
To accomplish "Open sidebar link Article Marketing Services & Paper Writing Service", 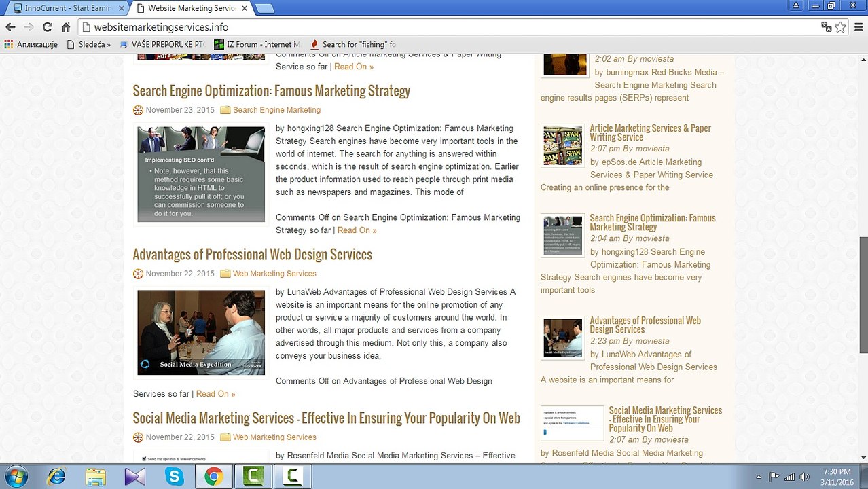I will (x=651, y=132).
